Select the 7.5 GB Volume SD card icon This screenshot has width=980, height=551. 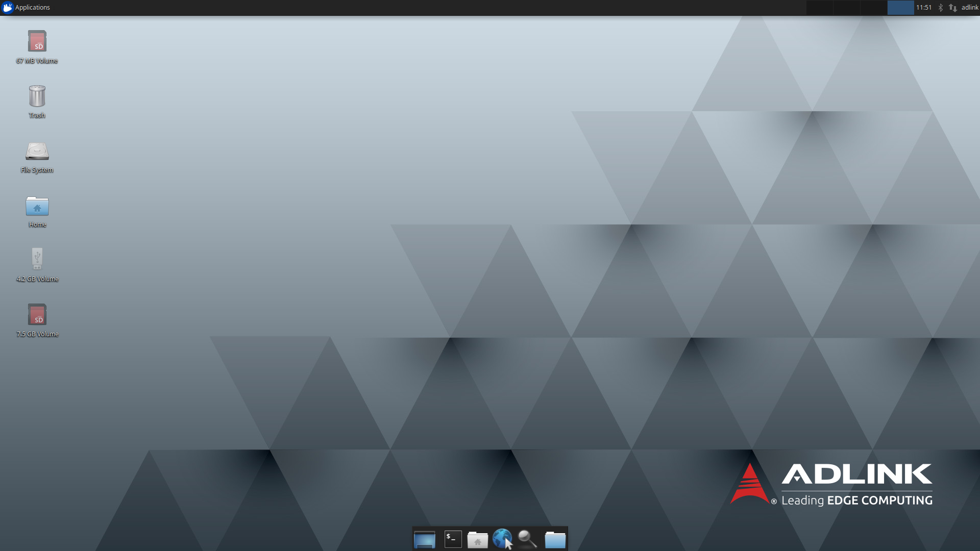[37, 315]
